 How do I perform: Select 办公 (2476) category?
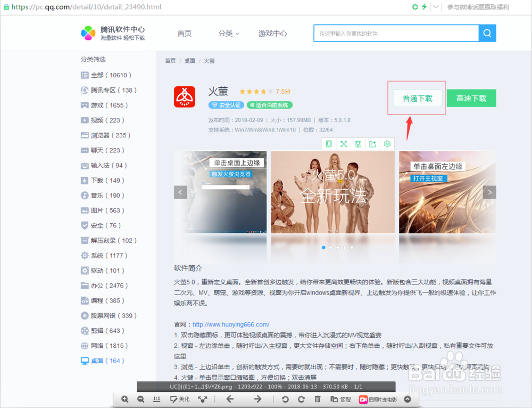coord(104,285)
